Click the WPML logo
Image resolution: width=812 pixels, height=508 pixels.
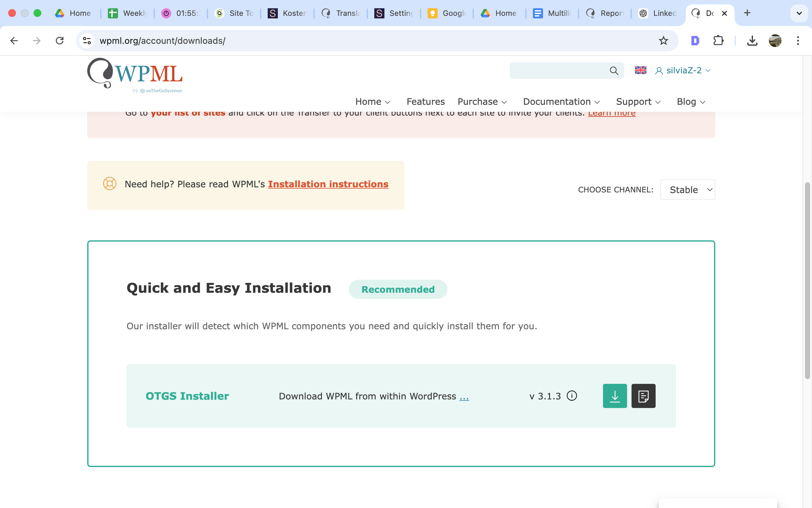(x=135, y=75)
